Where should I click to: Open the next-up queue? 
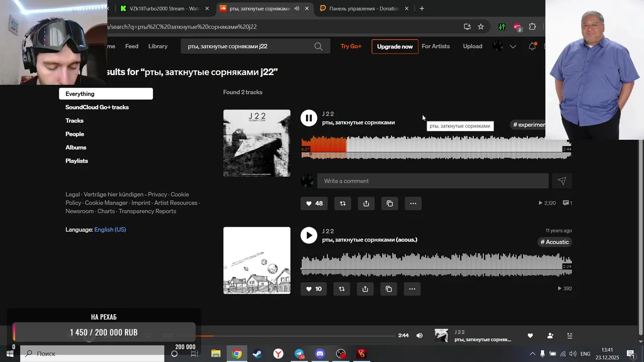pos(570,336)
